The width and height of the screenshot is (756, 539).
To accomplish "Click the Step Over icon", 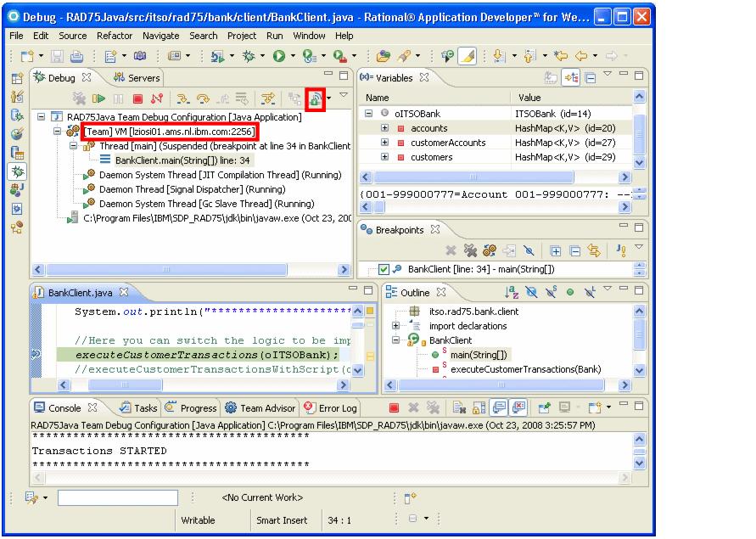I will pos(203,99).
